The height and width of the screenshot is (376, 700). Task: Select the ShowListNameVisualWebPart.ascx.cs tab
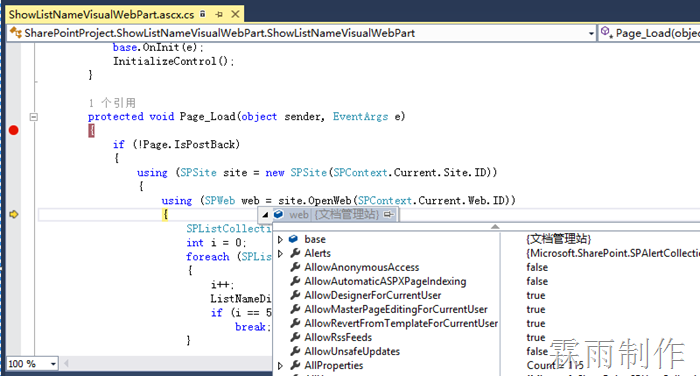pos(101,15)
